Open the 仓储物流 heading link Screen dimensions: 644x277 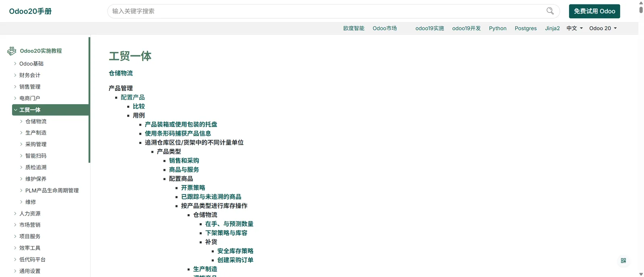click(x=121, y=73)
